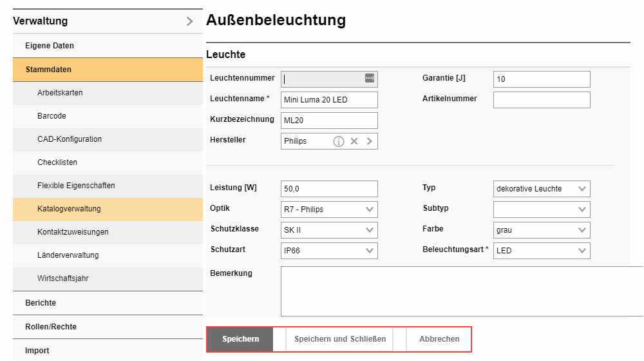This screenshot has height=361, width=644.
Task: Click into the Bemerkung text area
Action: pos(460,291)
